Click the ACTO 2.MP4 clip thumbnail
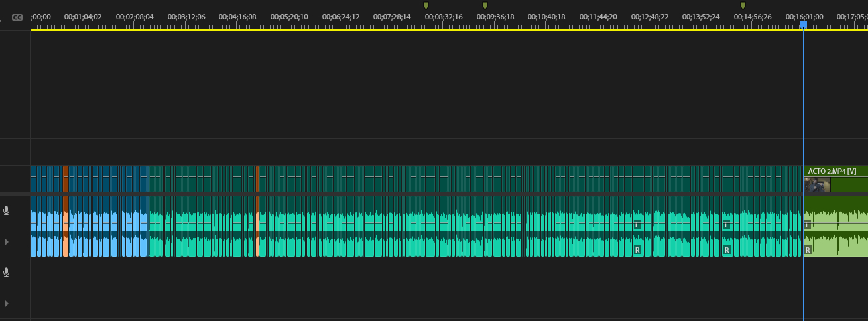 [817, 184]
